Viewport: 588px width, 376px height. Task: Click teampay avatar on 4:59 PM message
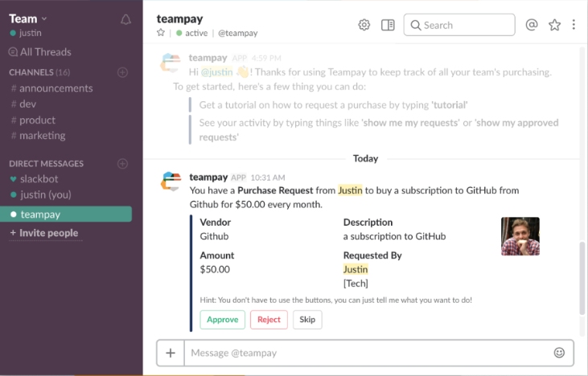(x=171, y=63)
